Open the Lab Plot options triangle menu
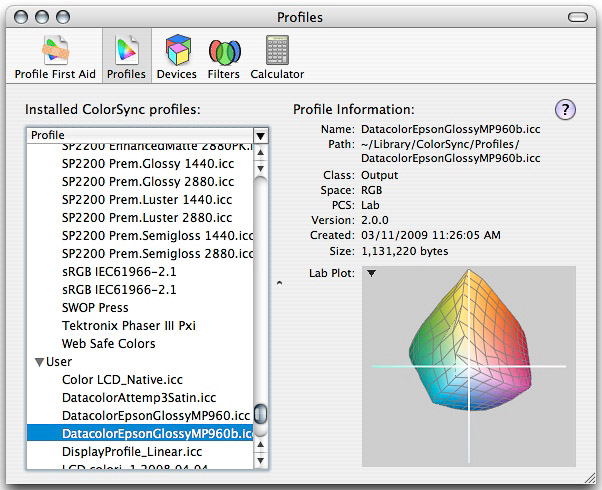The width and height of the screenshot is (602, 490). [371, 273]
